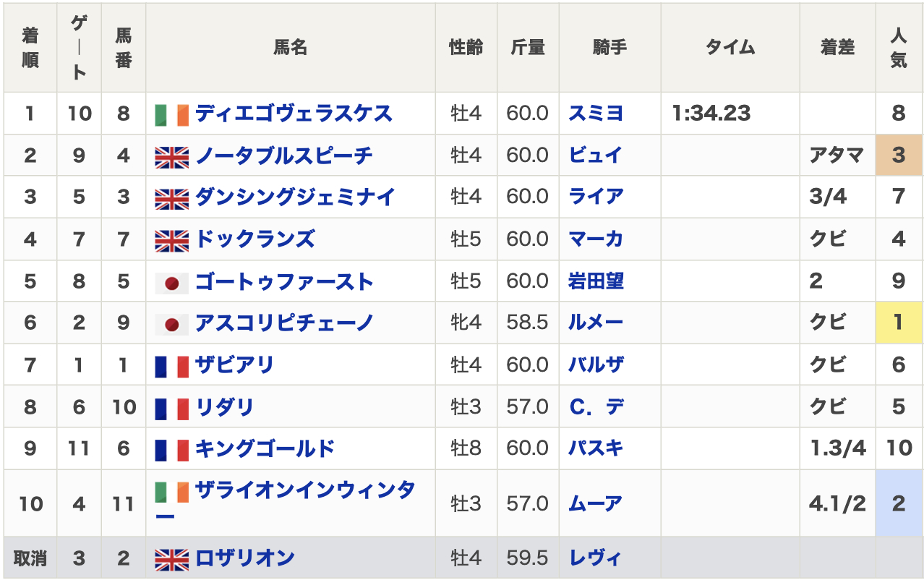The width and height of the screenshot is (924, 580).
Task: Click UK flag beside ロザリオン
Action: [172, 560]
